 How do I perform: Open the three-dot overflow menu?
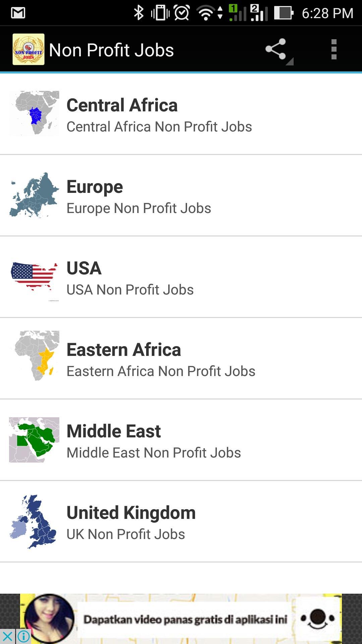pos(334,50)
